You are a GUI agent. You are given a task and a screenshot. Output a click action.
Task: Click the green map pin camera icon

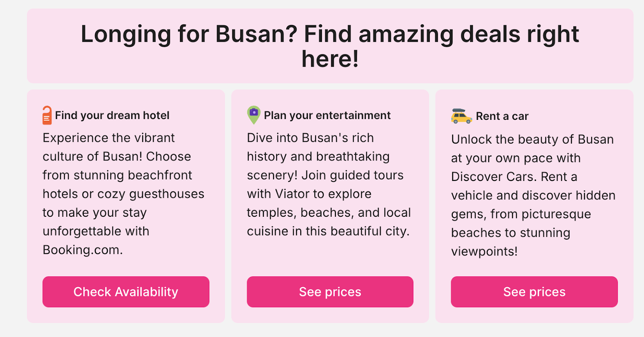(x=254, y=115)
